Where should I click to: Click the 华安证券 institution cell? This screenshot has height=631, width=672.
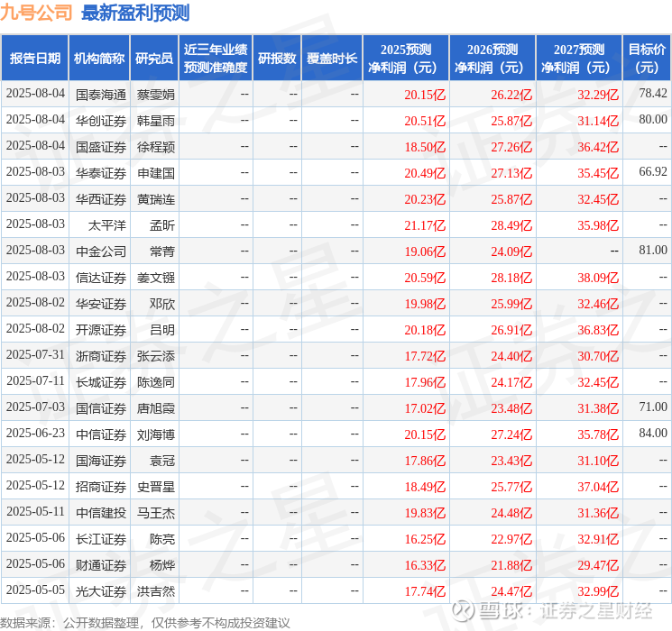coord(101,304)
